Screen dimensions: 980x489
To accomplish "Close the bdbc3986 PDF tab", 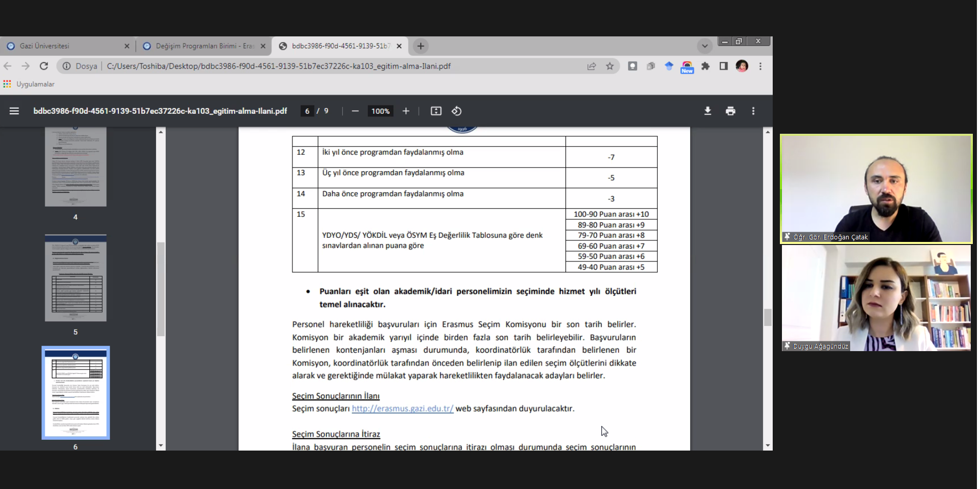I will (399, 46).
